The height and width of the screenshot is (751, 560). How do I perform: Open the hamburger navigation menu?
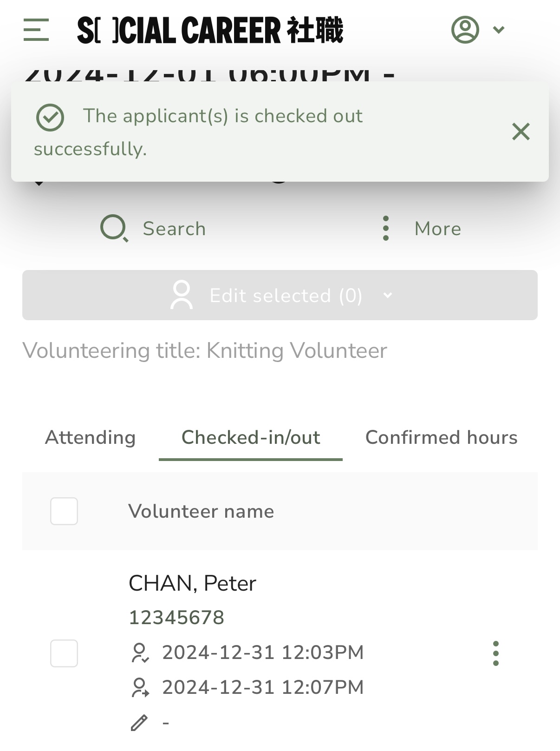click(x=36, y=30)
